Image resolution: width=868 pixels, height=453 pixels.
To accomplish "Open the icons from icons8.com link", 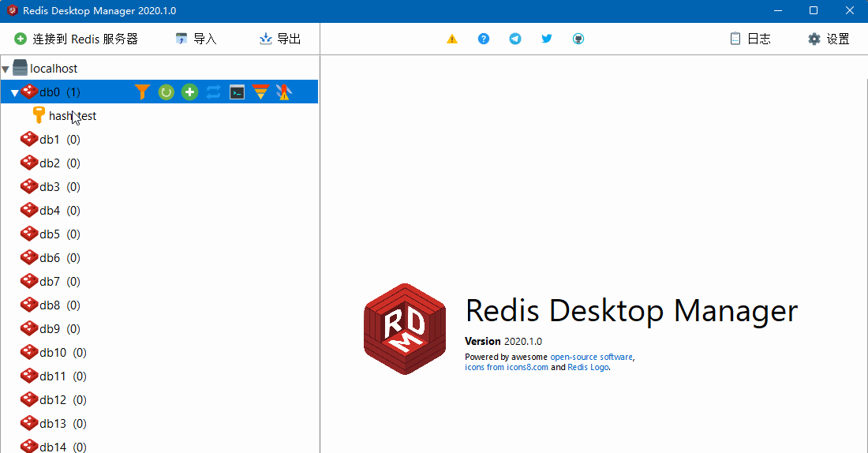I will [507, 367].
